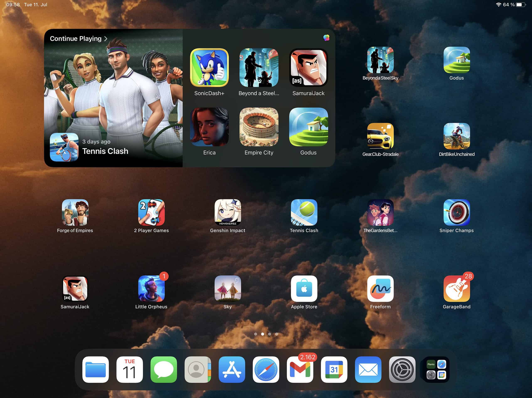Launch GarageBand with 28 notifications
Screen dimensions: 532x398
[457, 288]
